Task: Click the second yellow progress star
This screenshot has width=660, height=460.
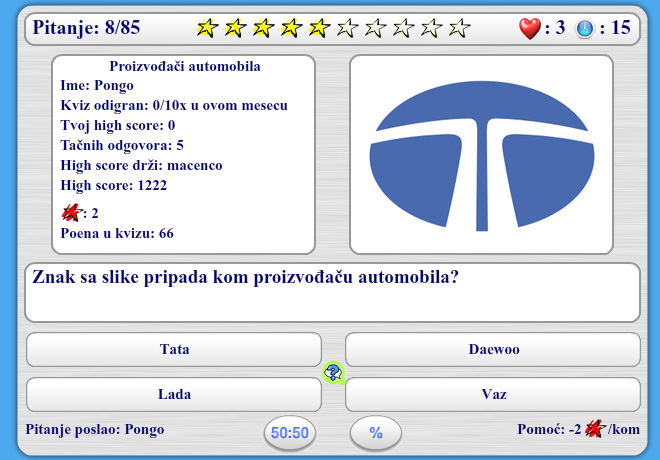Action: (235, 28)
